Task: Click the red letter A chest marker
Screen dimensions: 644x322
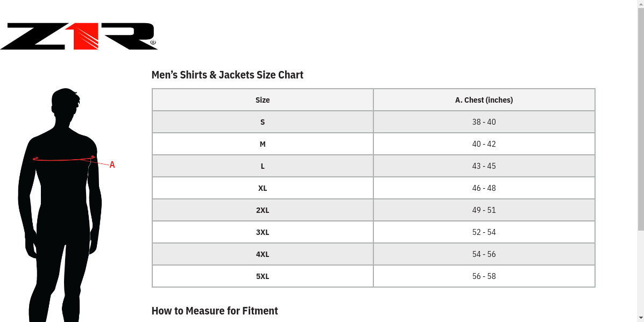Action: (112, 165)
